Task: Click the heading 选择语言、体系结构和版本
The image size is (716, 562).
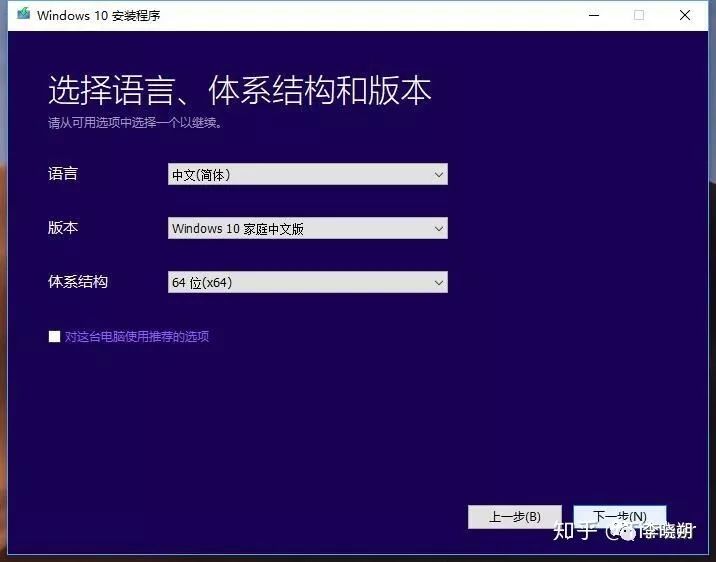Action: click(x=240, y=90)
